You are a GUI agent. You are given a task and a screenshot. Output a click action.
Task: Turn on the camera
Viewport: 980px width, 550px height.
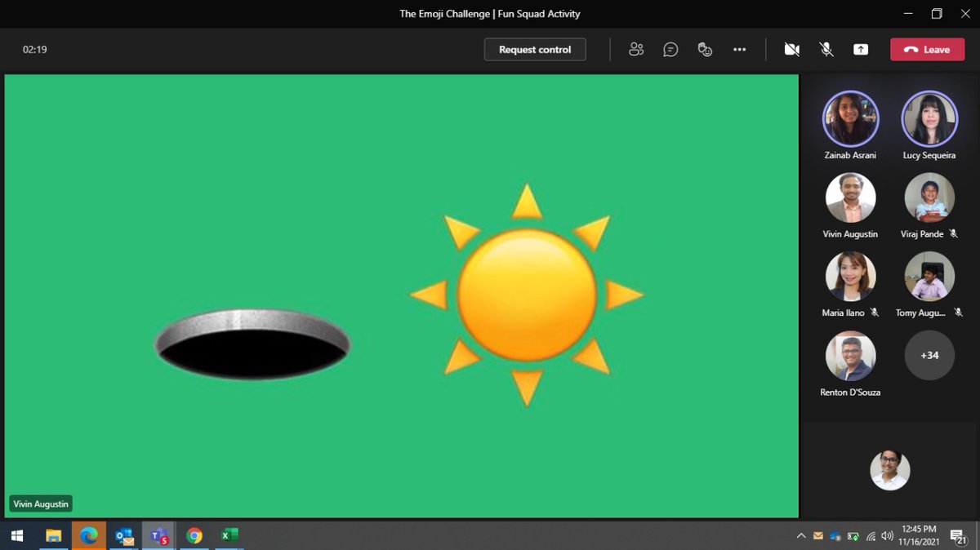791,50
